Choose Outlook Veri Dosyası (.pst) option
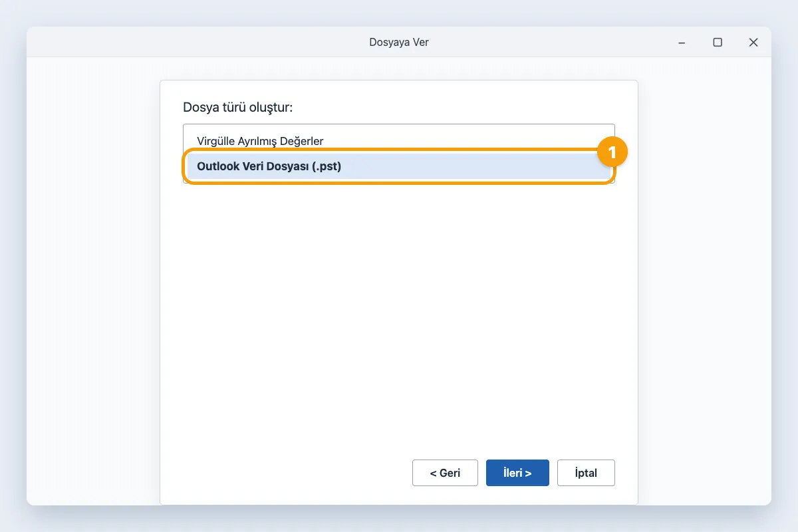This screenshot has width=798, height=532. pos(398,166)
